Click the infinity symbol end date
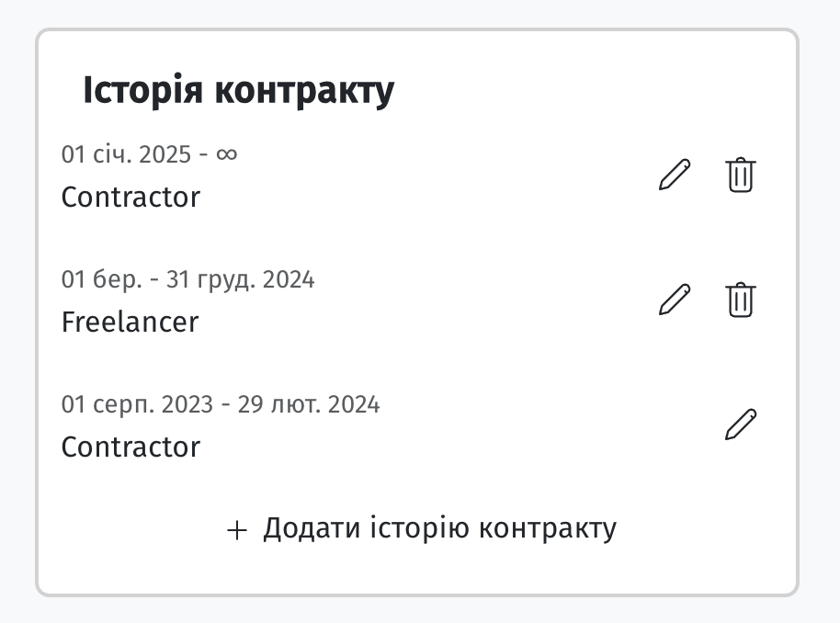The image size is (840, 623). pyautogui.click(x=227, y=154)
